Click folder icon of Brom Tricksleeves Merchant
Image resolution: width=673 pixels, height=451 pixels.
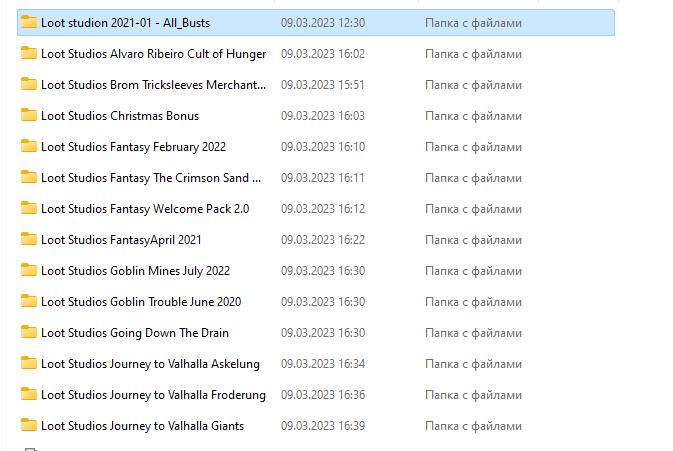point(29,84)
